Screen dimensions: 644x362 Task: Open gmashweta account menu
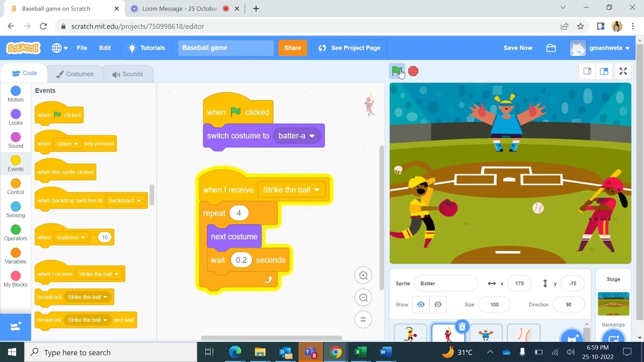pos(600,48)
